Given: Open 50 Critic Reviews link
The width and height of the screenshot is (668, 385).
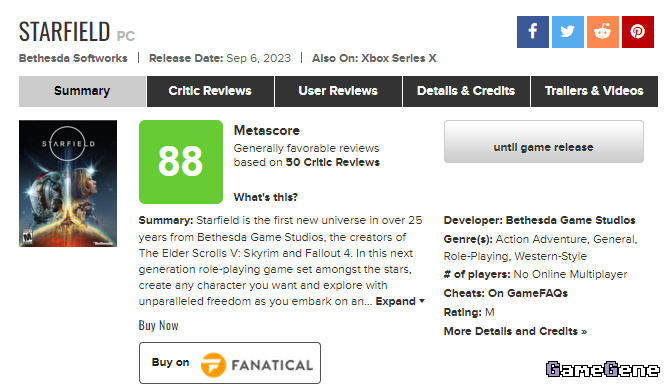Looking at the screenshot, I should [332, 162].
